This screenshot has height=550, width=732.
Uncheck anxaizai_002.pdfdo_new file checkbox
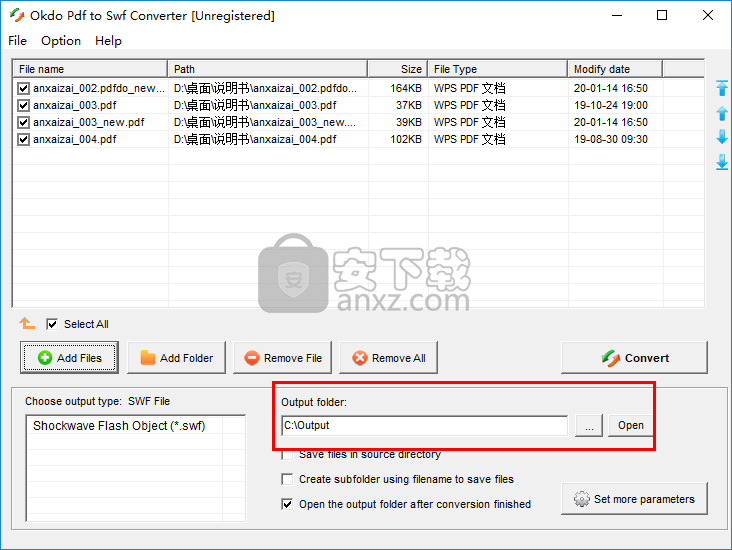(23, 88)
